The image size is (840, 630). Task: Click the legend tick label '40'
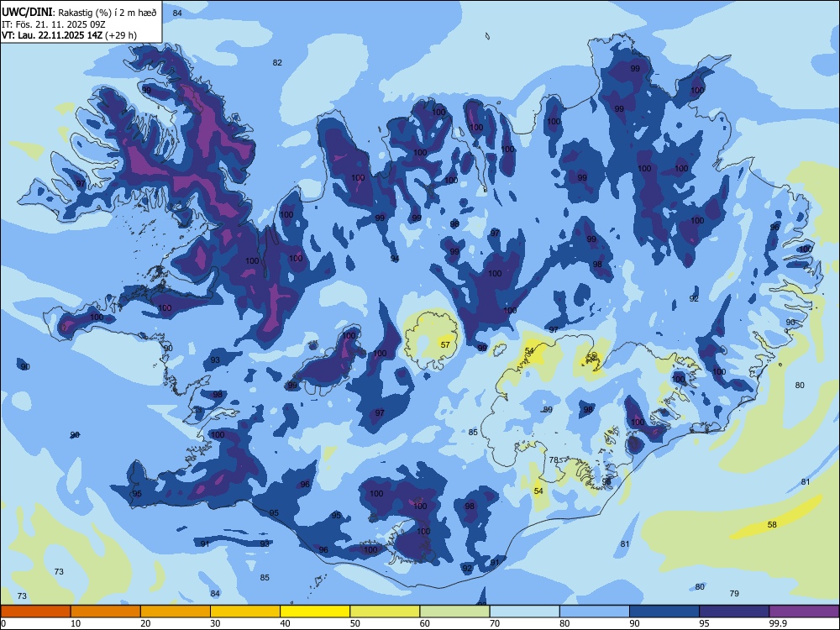coord(285,623)
